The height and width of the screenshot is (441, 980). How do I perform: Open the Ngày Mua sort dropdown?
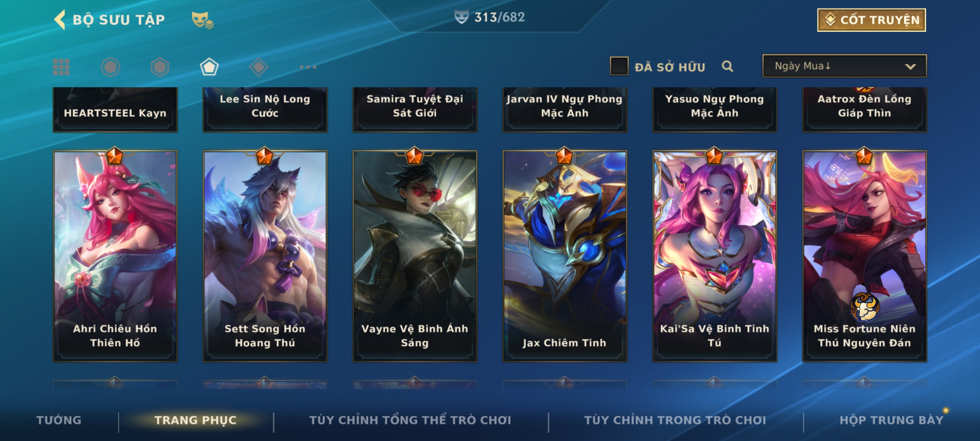click(x=844, y=66)
